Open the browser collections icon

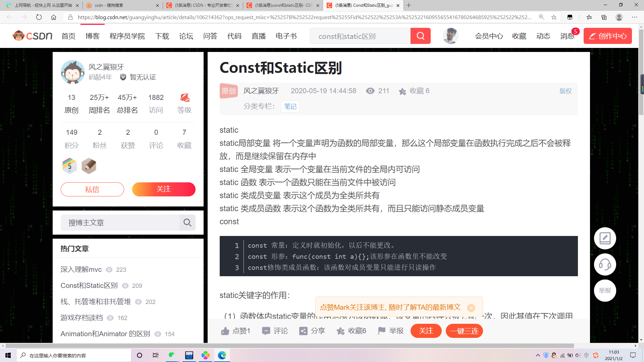[604, 17]
